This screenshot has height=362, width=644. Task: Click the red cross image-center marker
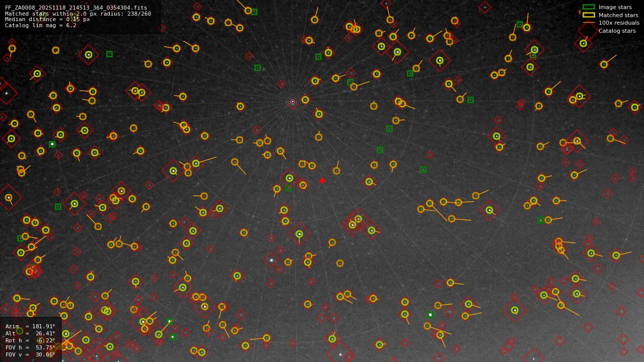click(x=322, y=181)
